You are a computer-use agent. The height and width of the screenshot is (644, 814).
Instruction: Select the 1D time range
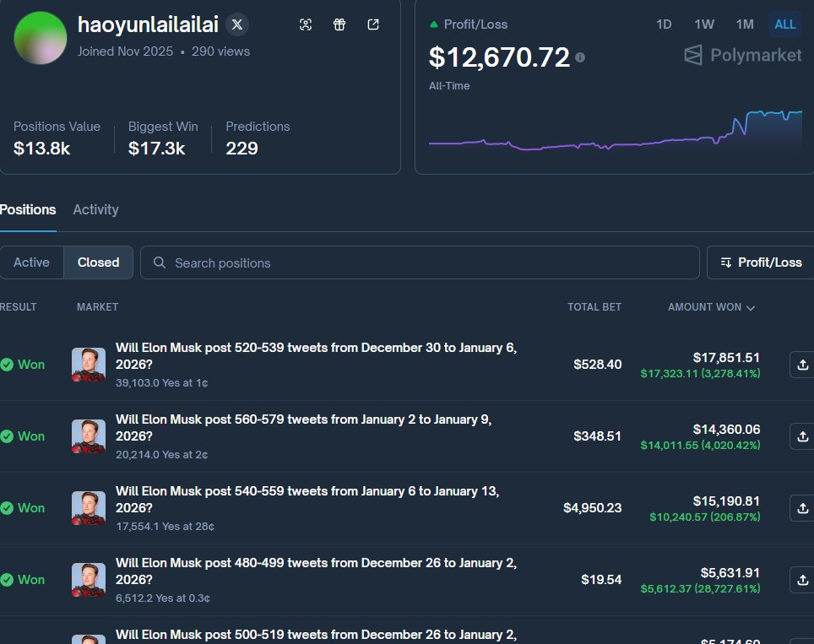click(x=664, y=24)
